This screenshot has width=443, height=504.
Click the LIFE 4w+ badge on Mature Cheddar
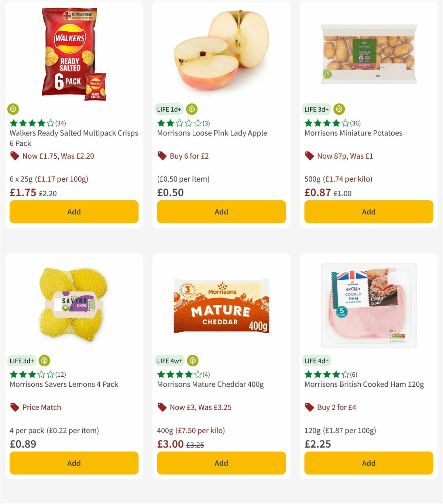coord(169,360)
